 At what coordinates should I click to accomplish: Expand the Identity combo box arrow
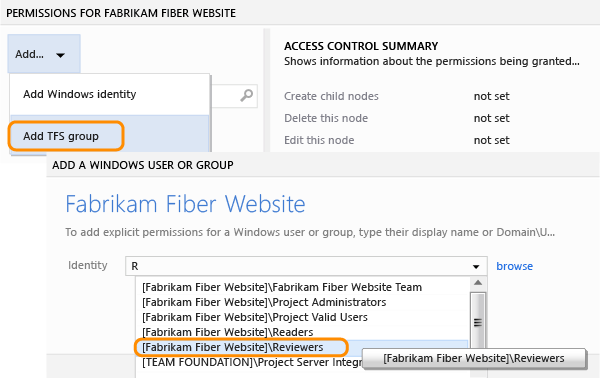coord(476,266)
